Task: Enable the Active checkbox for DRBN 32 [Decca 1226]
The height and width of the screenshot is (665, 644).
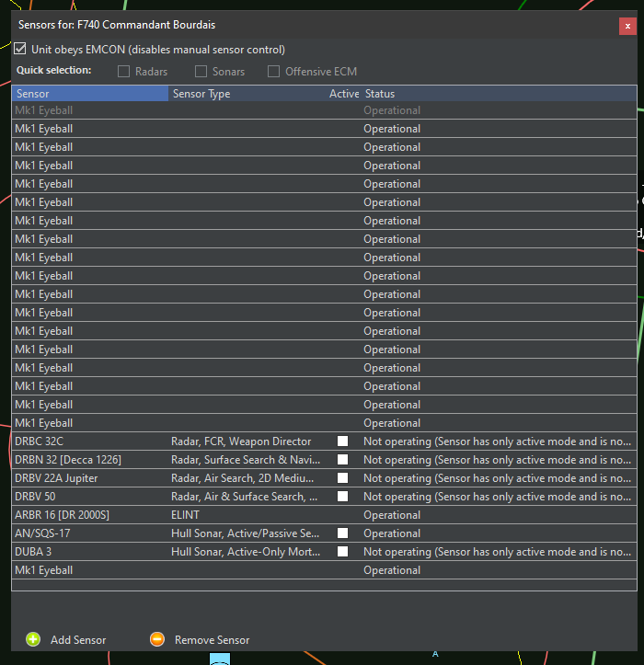Action: point(343,460)
